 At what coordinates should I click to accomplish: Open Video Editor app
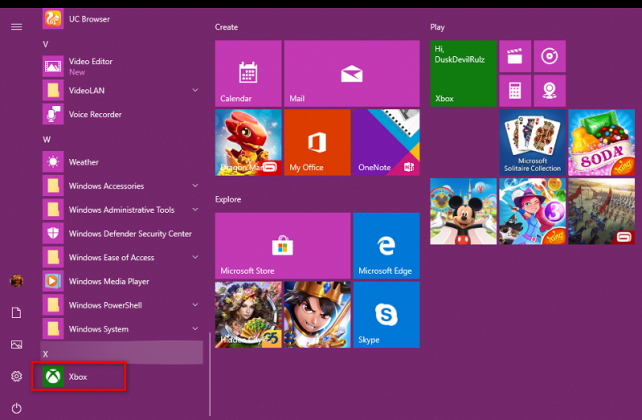[122, 66]
